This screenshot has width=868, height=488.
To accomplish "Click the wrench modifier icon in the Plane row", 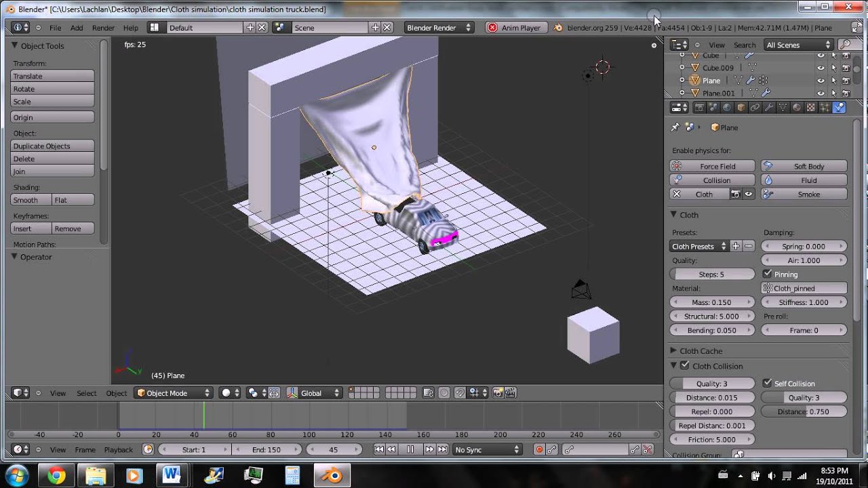I will [751, 80].
